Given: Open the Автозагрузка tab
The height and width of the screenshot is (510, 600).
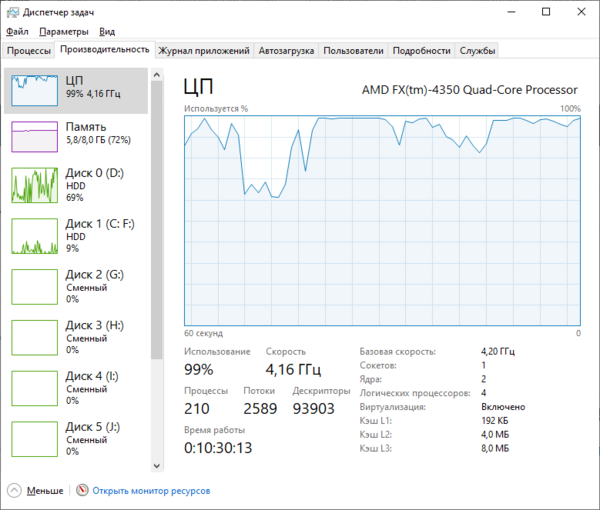Looking at the screenshot, I should coord(286,51).
